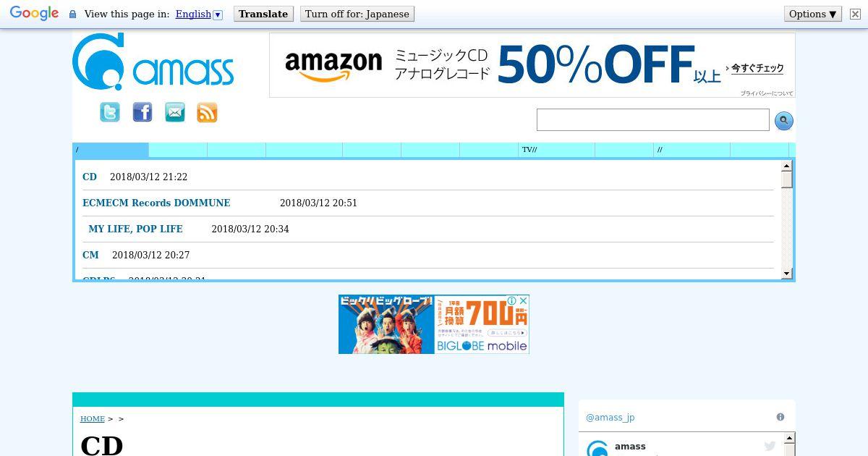Click the news list scroll down arrow
Image resolution: width=868 pixels, height=456 pixels.
click(x=787, y=274)
